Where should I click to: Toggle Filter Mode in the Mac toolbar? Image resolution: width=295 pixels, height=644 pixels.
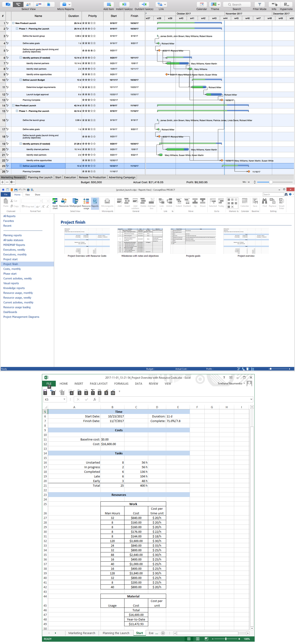coord(260,5)
